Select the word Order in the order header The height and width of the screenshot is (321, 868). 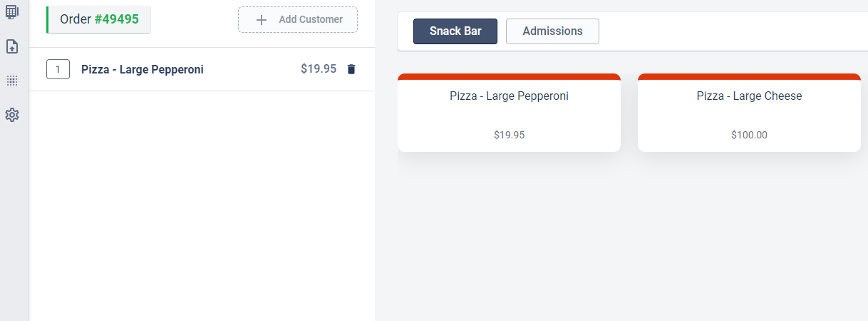click(76, 19)
